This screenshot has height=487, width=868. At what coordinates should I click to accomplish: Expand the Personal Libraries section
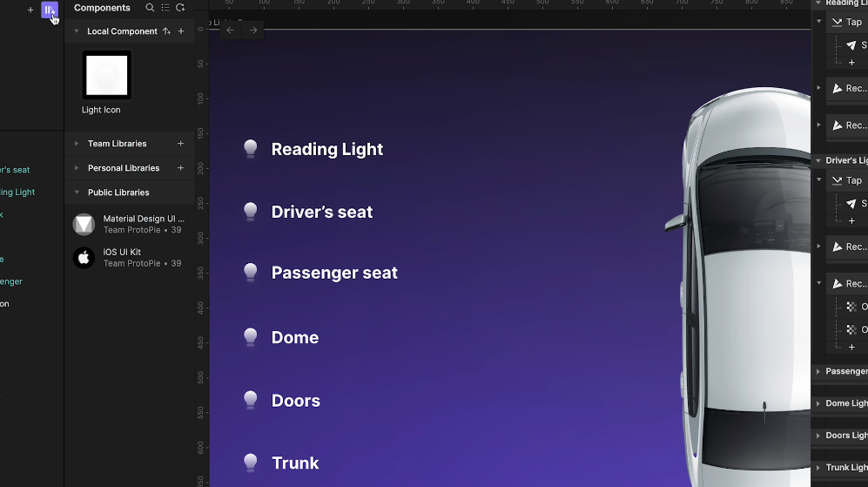pyautogui.click(x=77, y=168)
